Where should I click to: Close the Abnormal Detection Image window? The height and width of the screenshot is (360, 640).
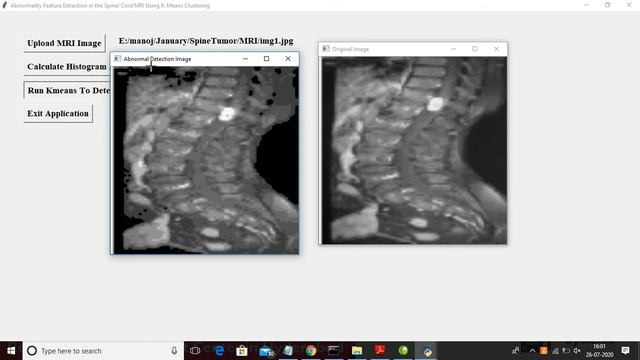[x=288, y=59]
